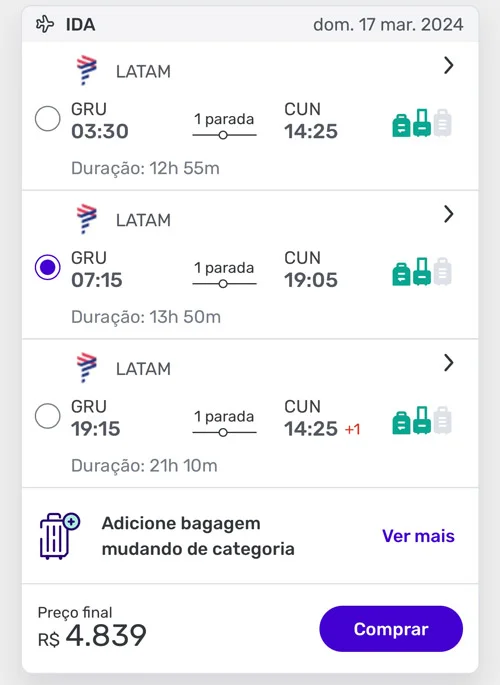Click the 1 parada stop indicator for 07:15 flight

(224, 274)
